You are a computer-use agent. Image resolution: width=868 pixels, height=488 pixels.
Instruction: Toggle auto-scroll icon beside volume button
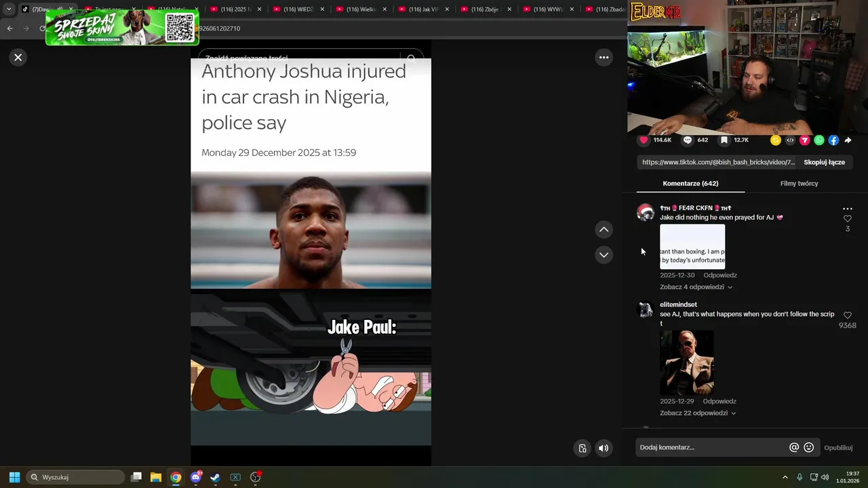pyautogui.click(x=582, y=448)
